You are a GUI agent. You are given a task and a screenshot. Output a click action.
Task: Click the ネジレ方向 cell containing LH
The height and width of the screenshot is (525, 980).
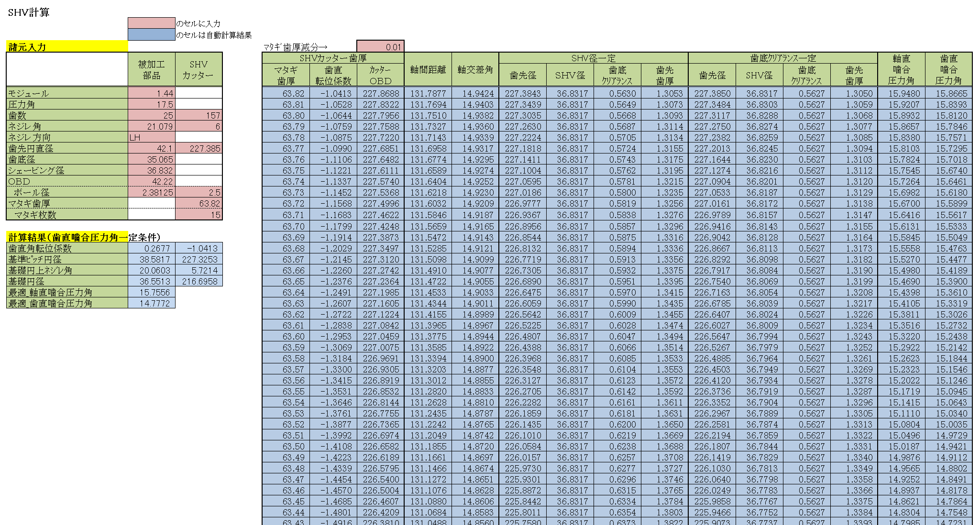[x=152, y=137]
